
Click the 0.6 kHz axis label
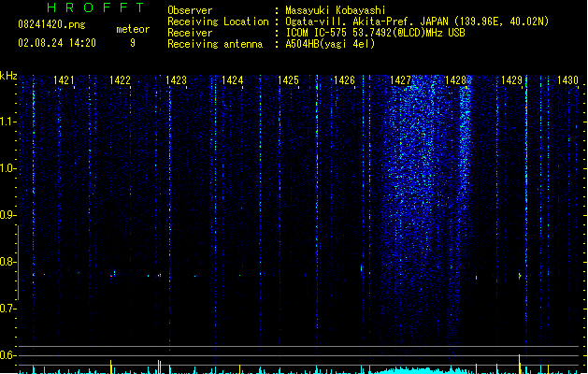(7, 355)
